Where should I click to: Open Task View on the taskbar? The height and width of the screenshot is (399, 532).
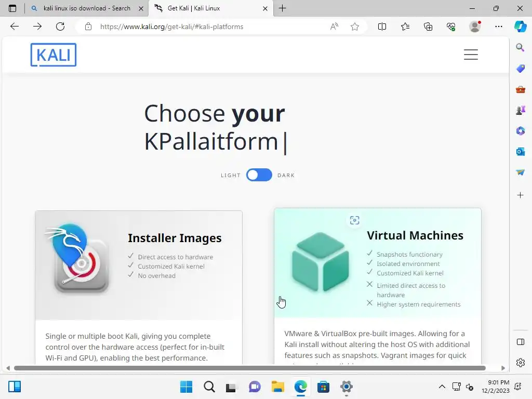click(231, 387)
